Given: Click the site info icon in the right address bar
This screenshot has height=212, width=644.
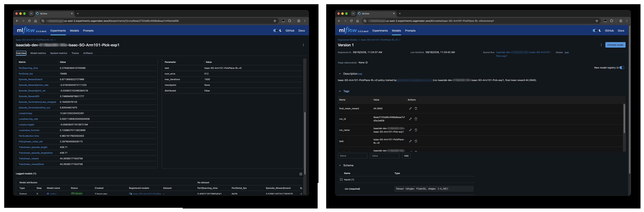Looking at the screenshot, I should coord(365,21).
